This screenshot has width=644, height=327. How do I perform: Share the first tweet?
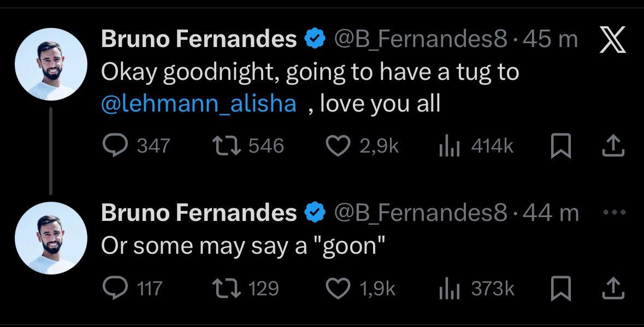[612, 145]
